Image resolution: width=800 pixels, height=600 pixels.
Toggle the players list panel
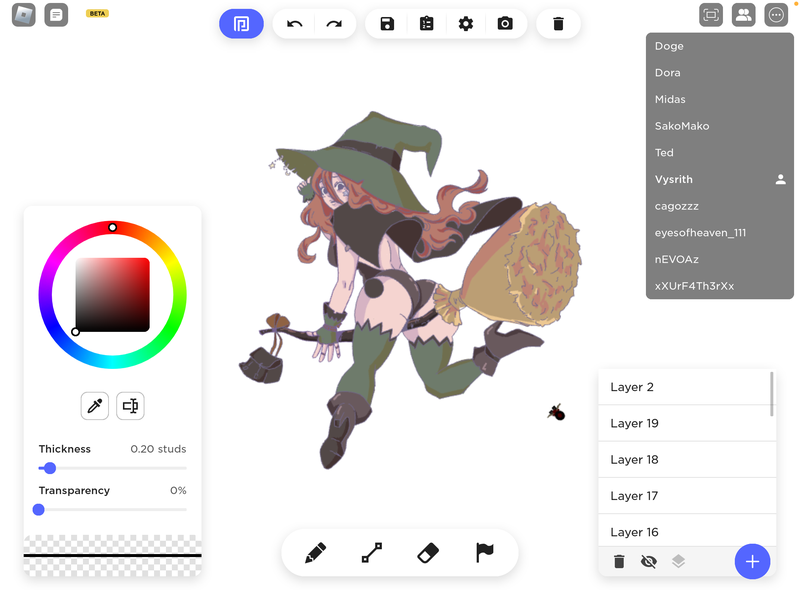click(x=743, y=15)
